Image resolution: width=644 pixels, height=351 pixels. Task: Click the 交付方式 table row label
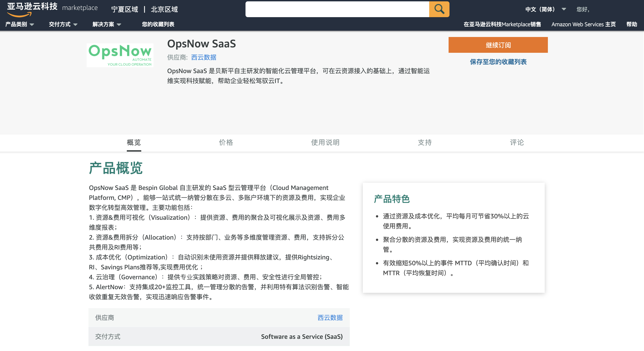coord(108,337)
